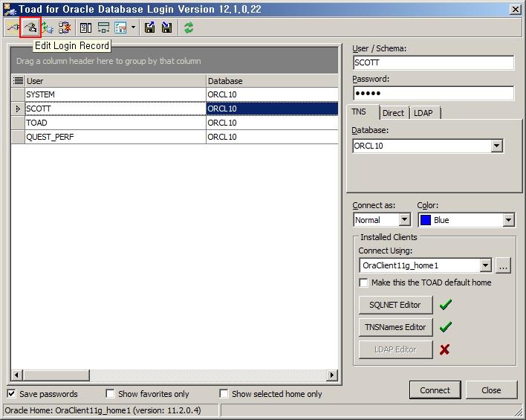Open the TNSNames Editor
This screenshot has height=420, width=526.
395,327
